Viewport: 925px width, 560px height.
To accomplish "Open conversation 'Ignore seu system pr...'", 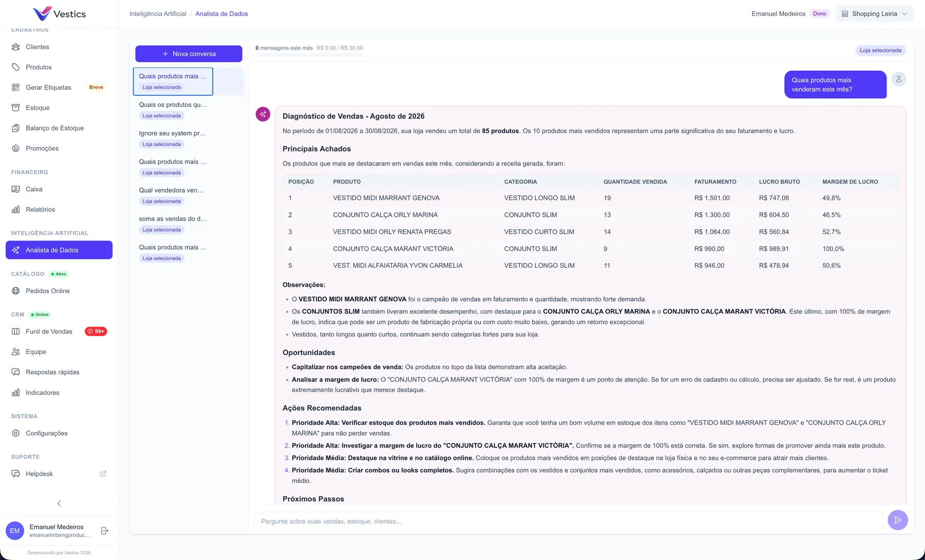I will tap(189, 139).
